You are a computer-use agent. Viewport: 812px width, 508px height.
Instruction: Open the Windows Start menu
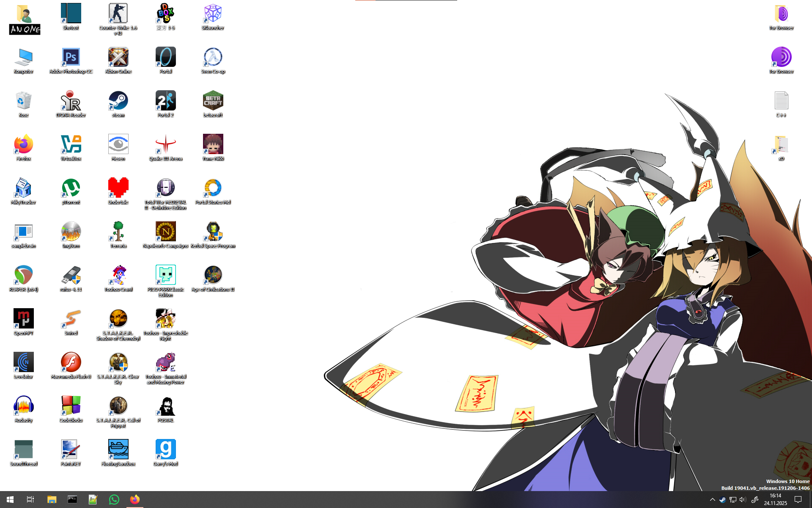point(10,500)
